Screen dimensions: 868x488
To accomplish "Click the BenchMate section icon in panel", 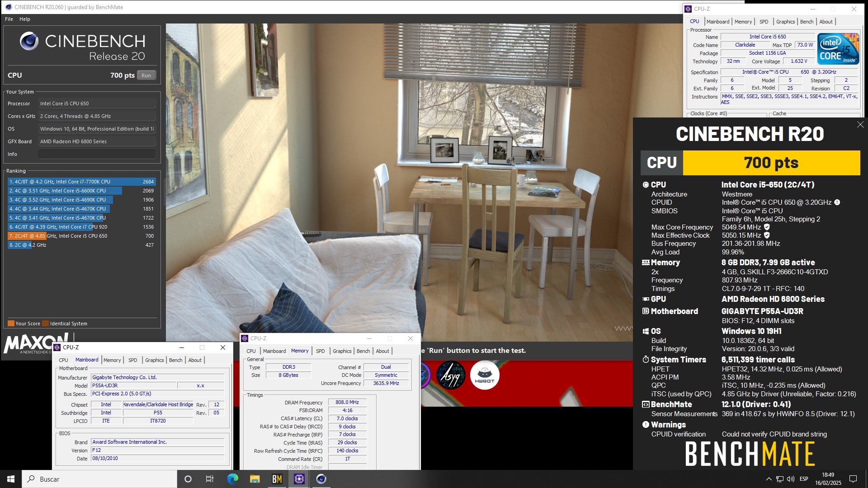I will [x=646, y=404].
